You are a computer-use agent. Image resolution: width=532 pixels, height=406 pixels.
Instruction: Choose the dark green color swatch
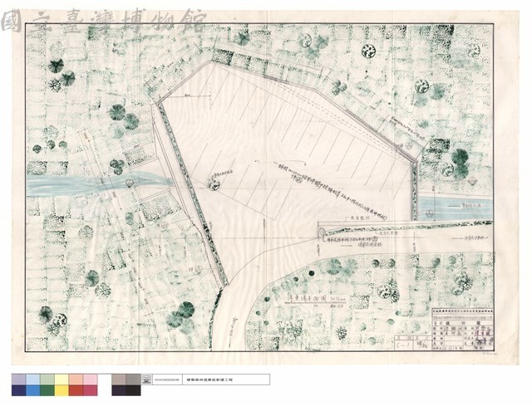pyautogui.click(x=47, y=390)
